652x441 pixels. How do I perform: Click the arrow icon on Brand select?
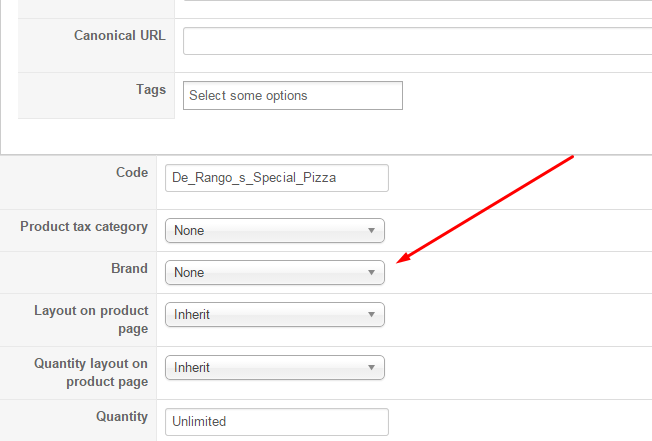click(371, 272)
